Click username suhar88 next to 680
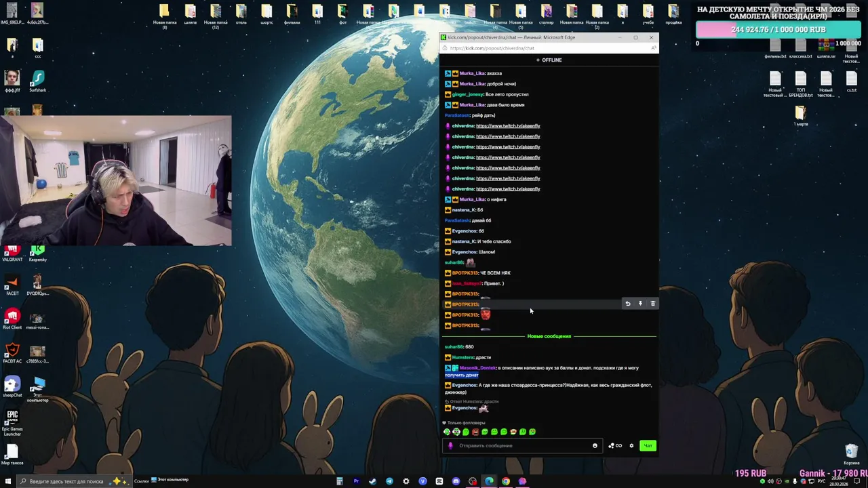The height and width of the screenshot is (488, 868). pos(454,347)
